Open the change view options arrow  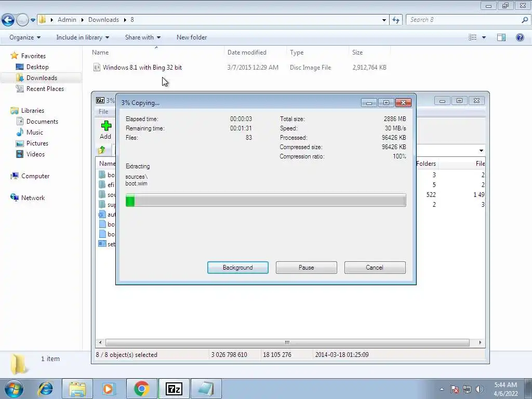pyautogui.click(x=484, y=37)
